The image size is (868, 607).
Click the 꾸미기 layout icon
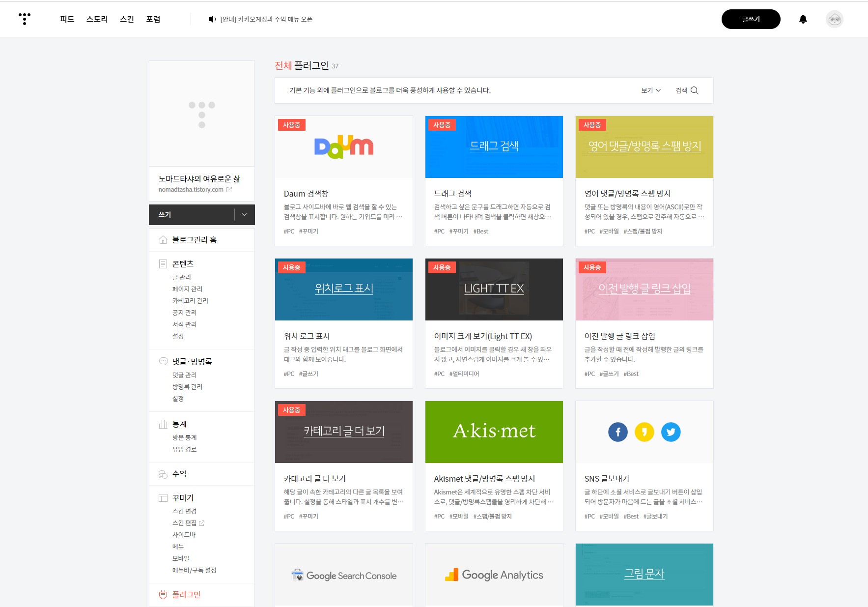pyautogui.click(x=163, y=498)
